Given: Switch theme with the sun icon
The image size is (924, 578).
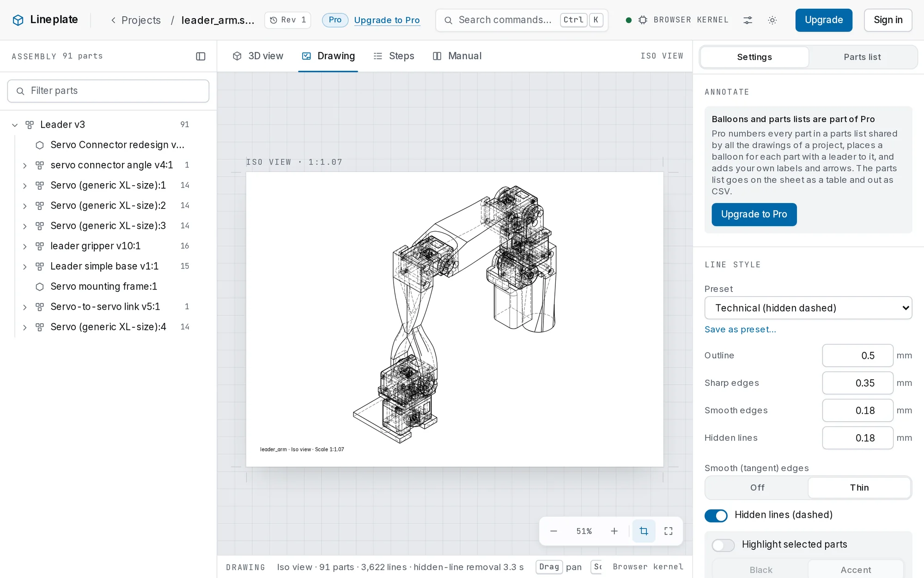Looking at the screenshot, I should pyautogui.click(x=772, y=20).
